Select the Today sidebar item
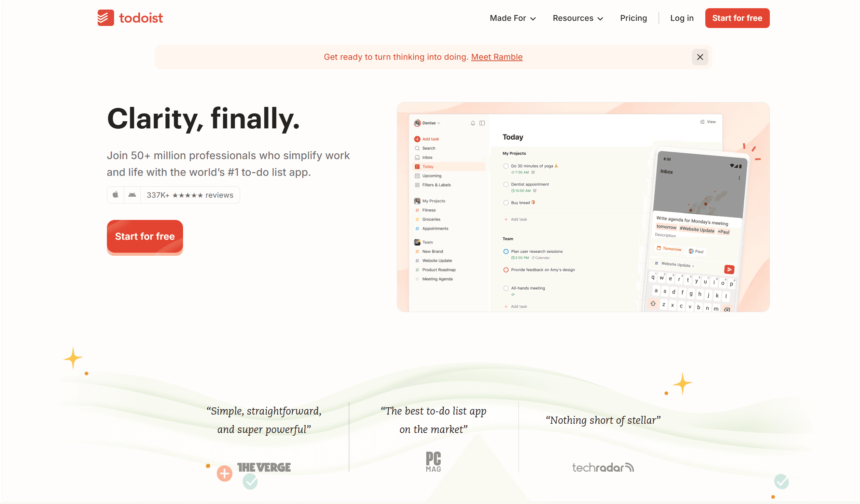860x504 pixels. click(449, 167)
